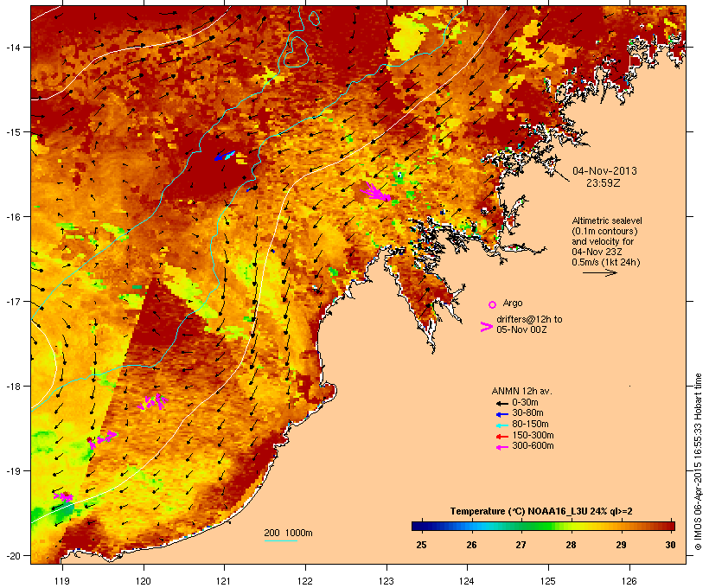Click the red 150-300m legend arrow
This screenshot has height=588, width=709.
(501, 436)
